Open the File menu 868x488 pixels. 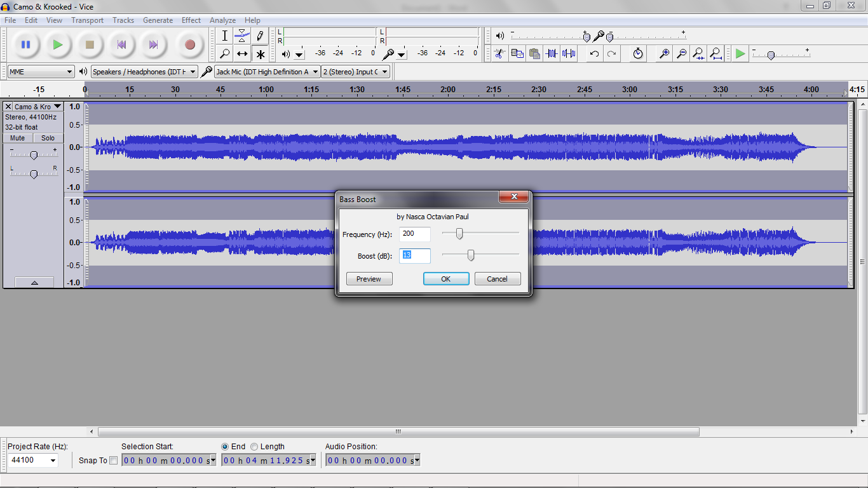coord(10,20)
